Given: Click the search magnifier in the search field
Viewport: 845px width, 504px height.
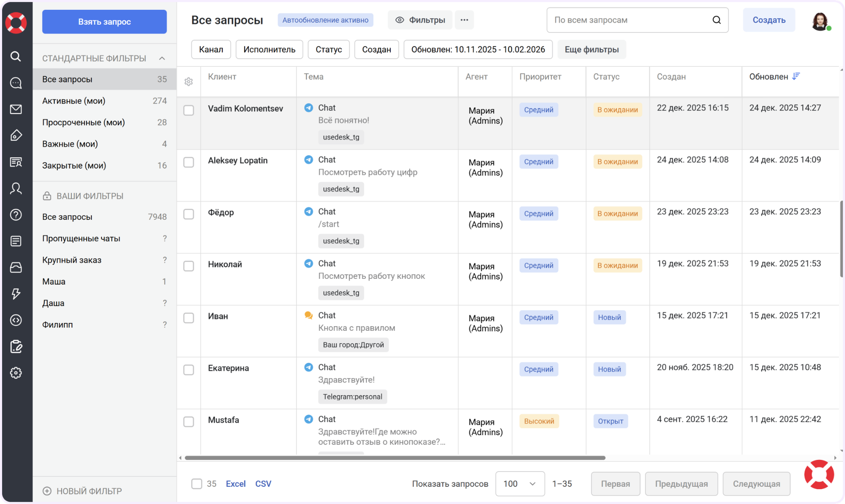Looking at the screenshot, I should pos(717,20).
